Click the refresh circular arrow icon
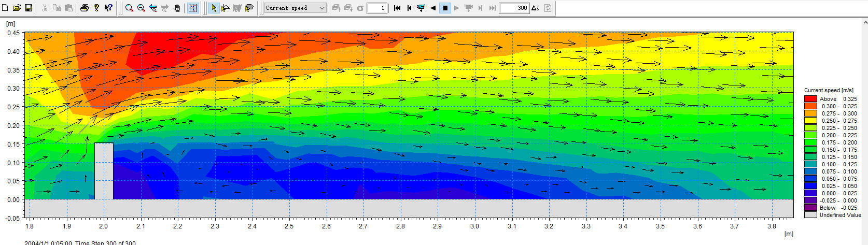 (360, 8)
